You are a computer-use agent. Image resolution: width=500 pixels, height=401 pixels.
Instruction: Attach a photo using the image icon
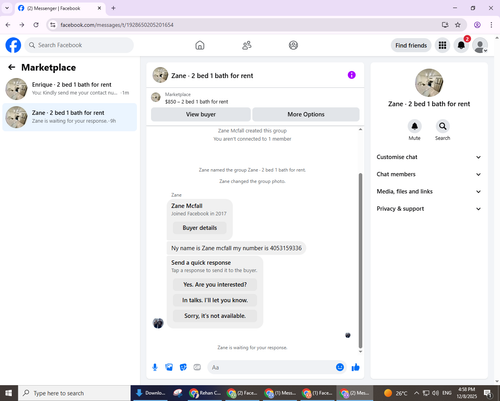pyautogui.click(x=169, y=367)
